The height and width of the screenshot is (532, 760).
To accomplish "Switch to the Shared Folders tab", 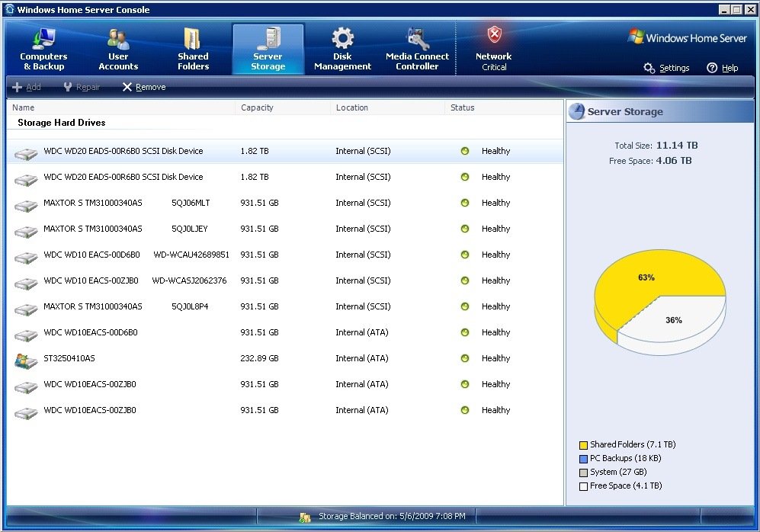I will pyautogui.click(x=193, y=49).
